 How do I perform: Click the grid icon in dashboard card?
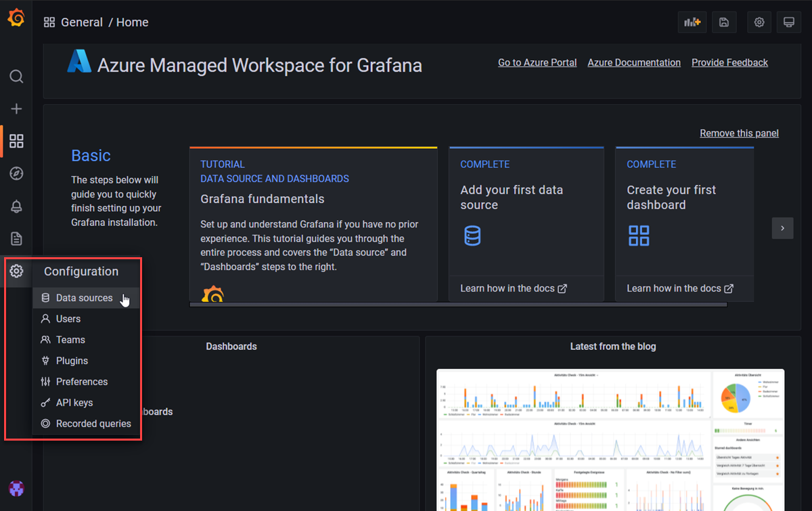pos(639,236)
